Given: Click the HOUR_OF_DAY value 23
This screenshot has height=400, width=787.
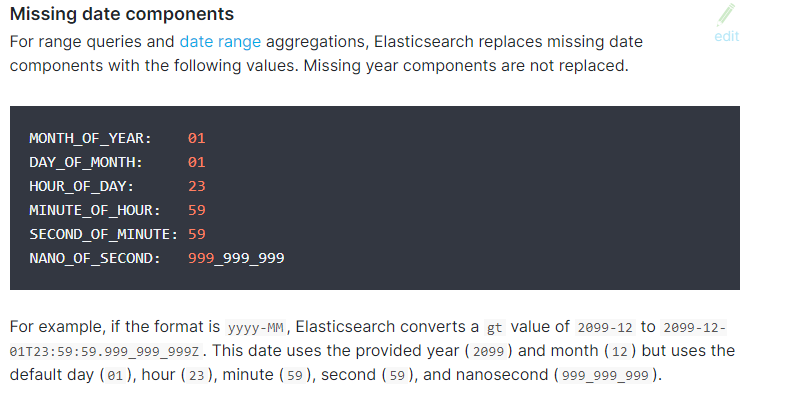Looking at the screenshot, I should tap(197, 186).
